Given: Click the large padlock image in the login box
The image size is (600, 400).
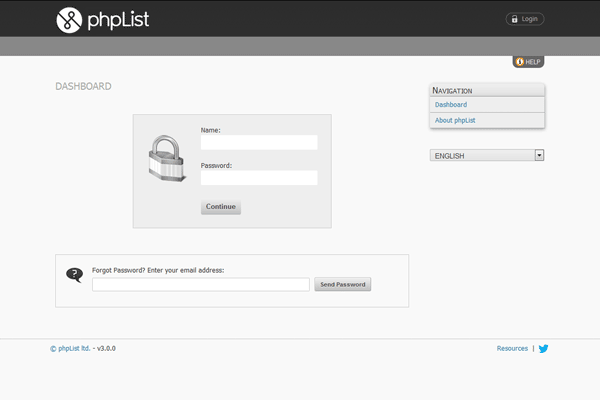Looking at the screenshot, I should point(167,160).
